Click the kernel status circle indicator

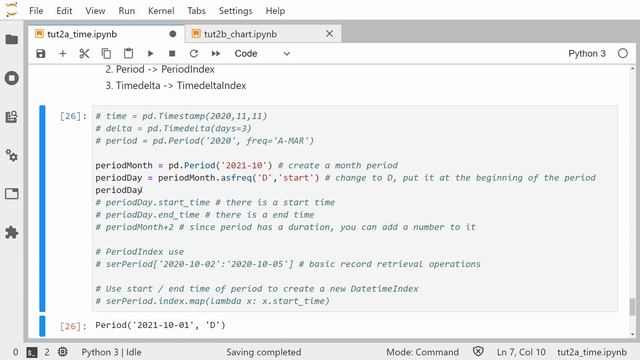(x=622, y=53)
